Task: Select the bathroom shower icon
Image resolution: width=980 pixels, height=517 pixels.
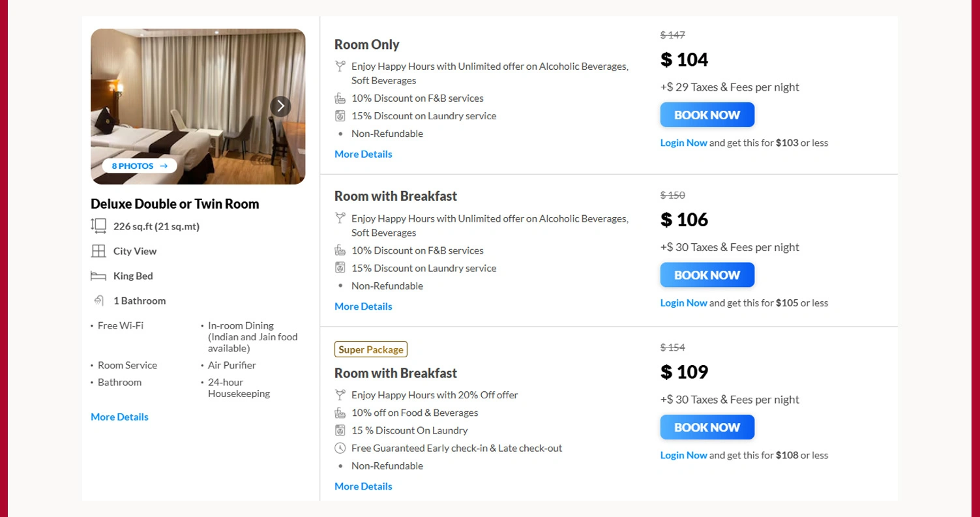Action: tap(100, 300)
